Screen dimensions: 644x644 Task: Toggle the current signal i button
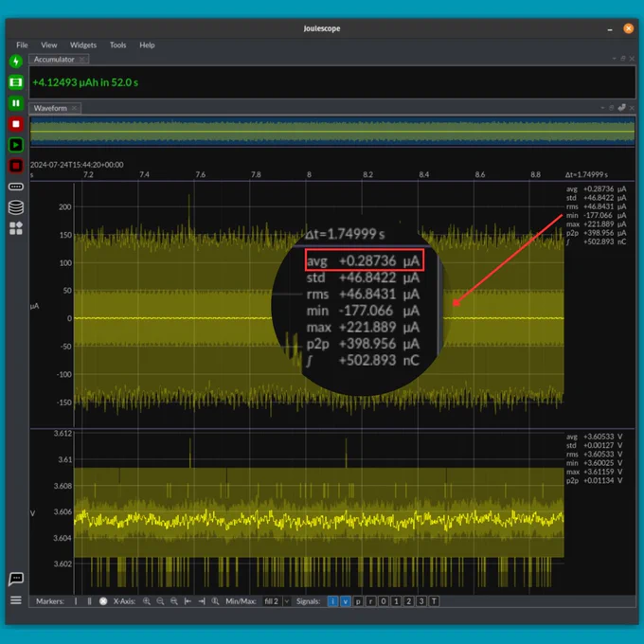pos(332,601)
